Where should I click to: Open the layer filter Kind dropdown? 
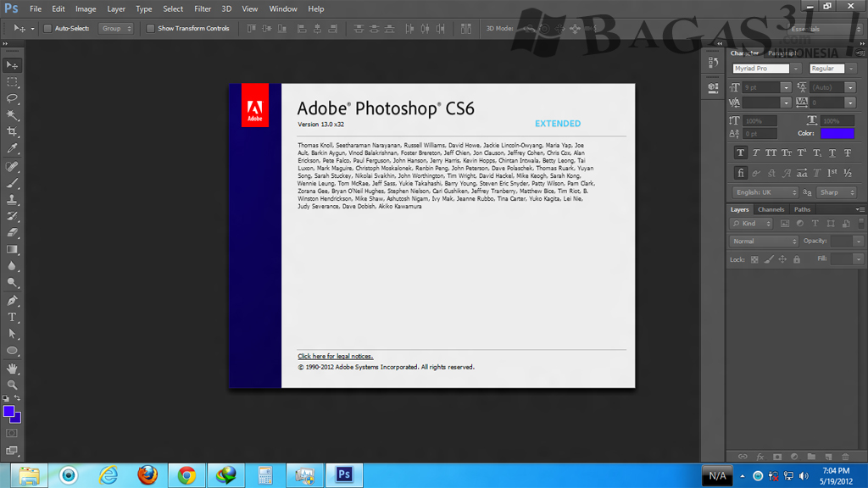point(751,224)
